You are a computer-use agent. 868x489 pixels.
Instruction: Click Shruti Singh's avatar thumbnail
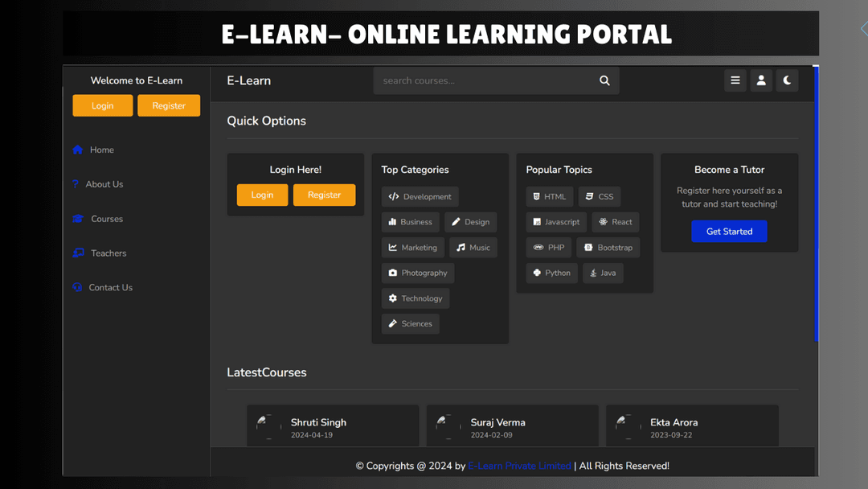(x=267, y=427)
